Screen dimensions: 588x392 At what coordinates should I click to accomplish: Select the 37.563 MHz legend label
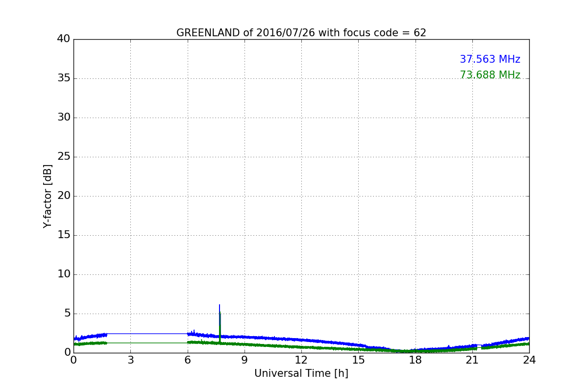pyautogui.click(x=490, y=59)
